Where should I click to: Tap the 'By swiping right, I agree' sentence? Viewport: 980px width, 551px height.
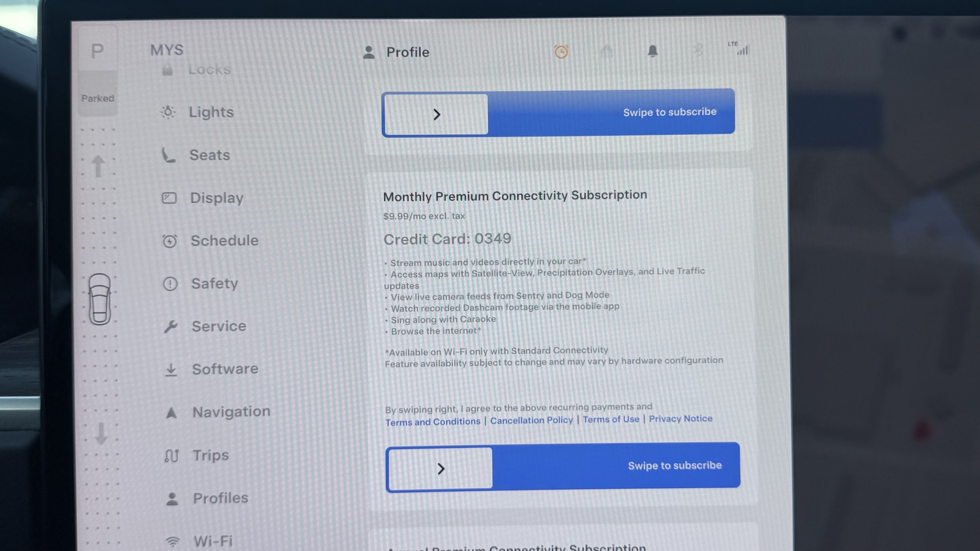coord(518,408)
